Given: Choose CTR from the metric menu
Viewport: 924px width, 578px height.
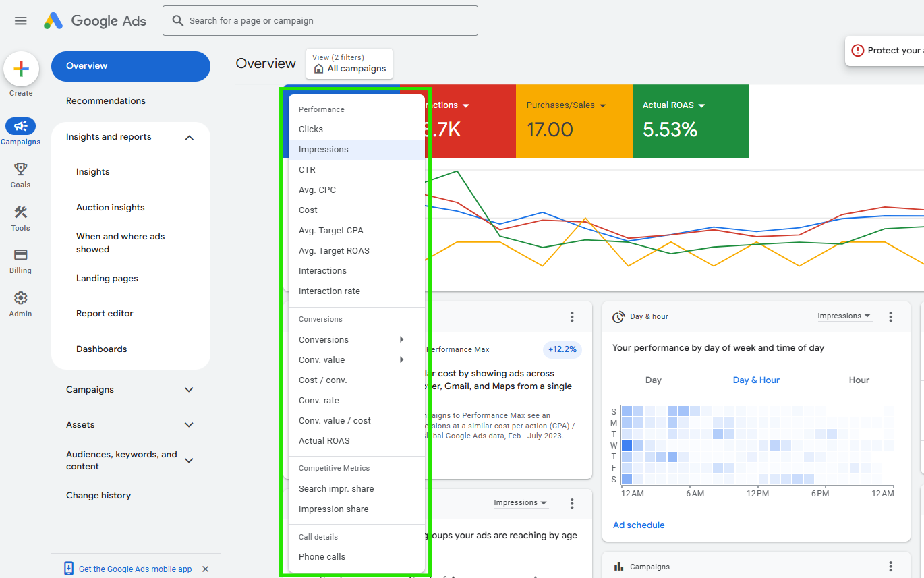Looking at the screenshot, I should click(357, 170).
